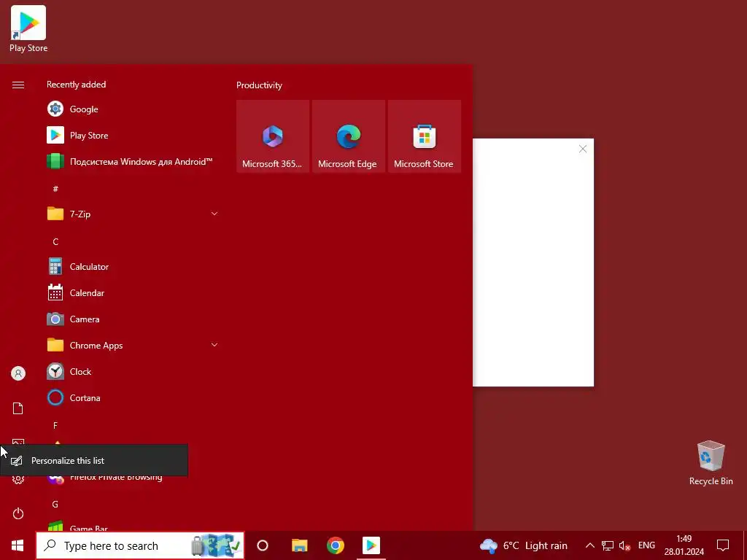Open the Game Bar app entry
This screenshot has width=747, height=560.
point(133,526)
